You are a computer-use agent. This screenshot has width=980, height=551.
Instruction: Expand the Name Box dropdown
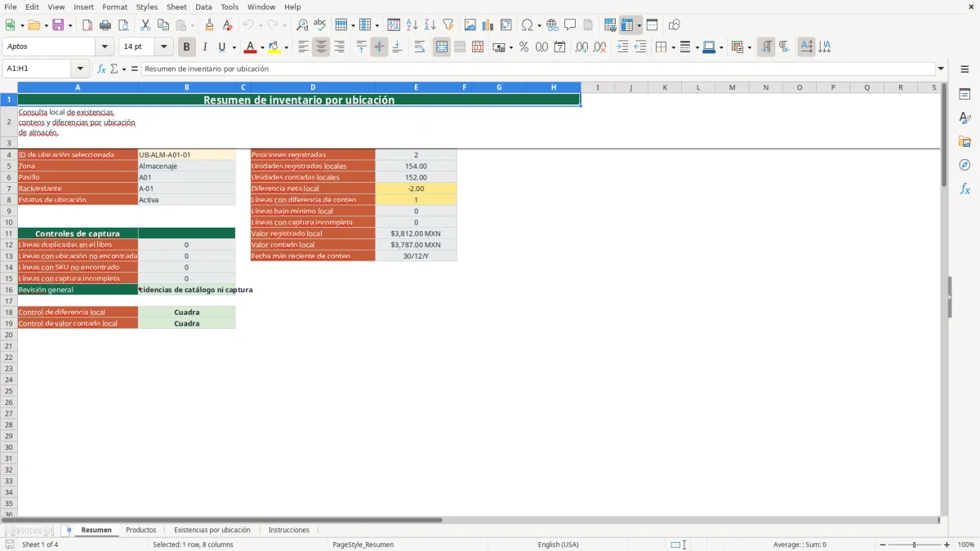click(x=80, y=69)
